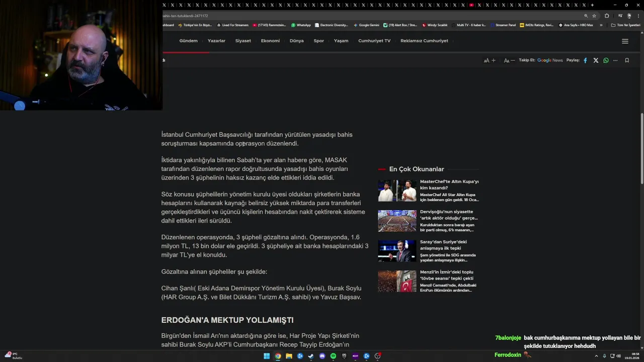Open File Explorer from the taskbar
Viewport: 644px width, 362px height.
click(289, 356)
